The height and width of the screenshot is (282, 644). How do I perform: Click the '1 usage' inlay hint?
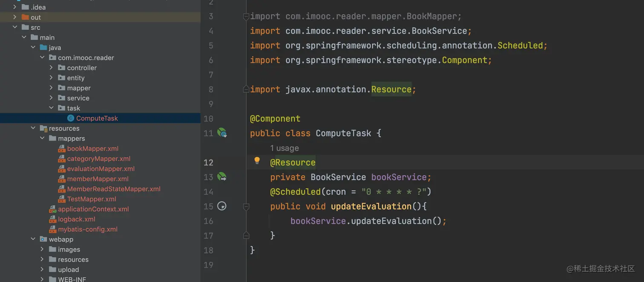coord(285,148)
